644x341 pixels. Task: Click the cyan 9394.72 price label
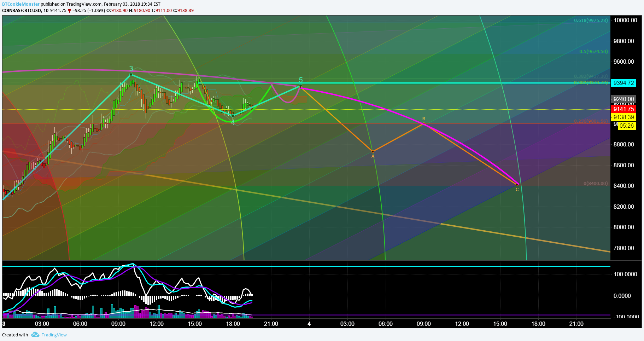pyautogui.click(x=623, y=83)
